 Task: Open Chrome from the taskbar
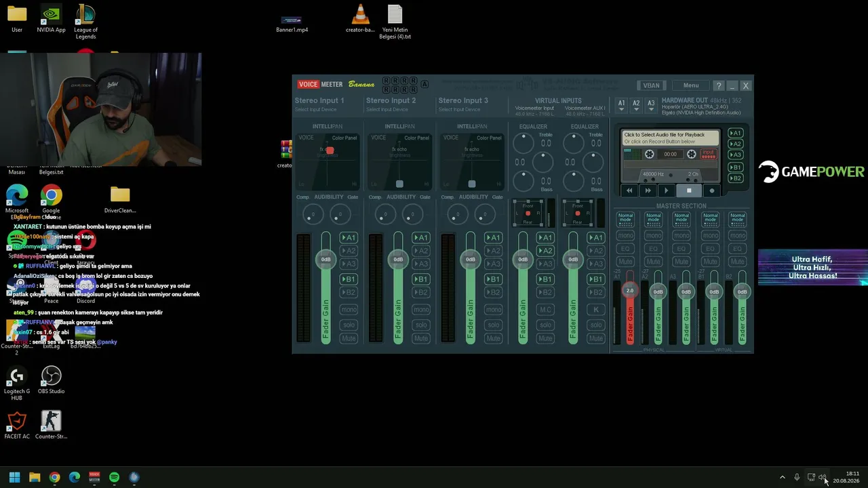[54, 477]
